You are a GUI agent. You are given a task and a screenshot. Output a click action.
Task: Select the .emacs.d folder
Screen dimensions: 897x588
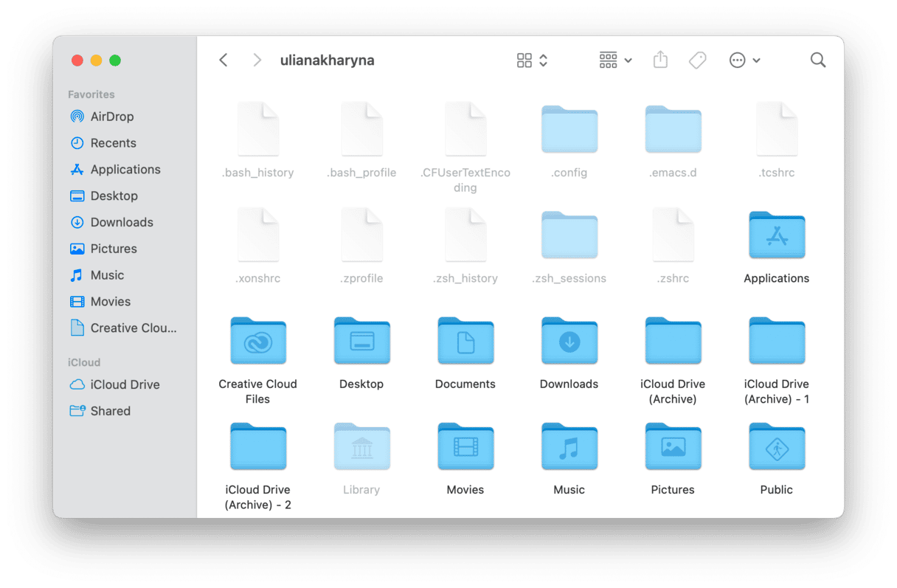point(673,130)
